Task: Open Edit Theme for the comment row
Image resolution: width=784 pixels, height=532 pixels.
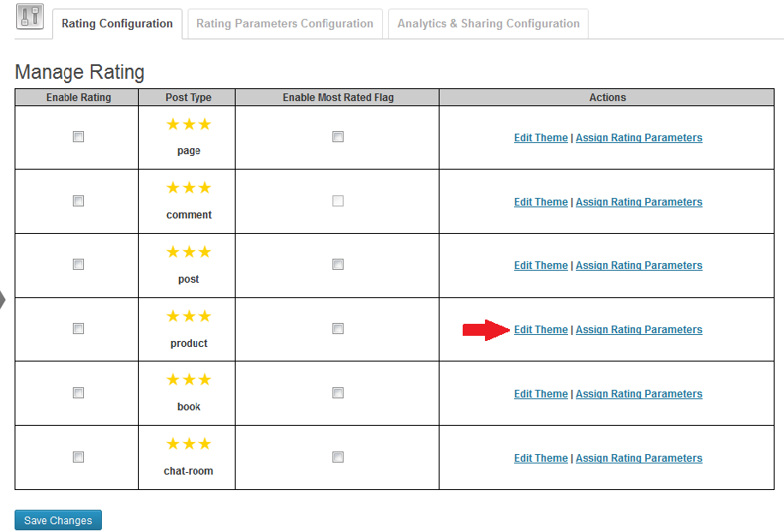Action: [541, 202]
